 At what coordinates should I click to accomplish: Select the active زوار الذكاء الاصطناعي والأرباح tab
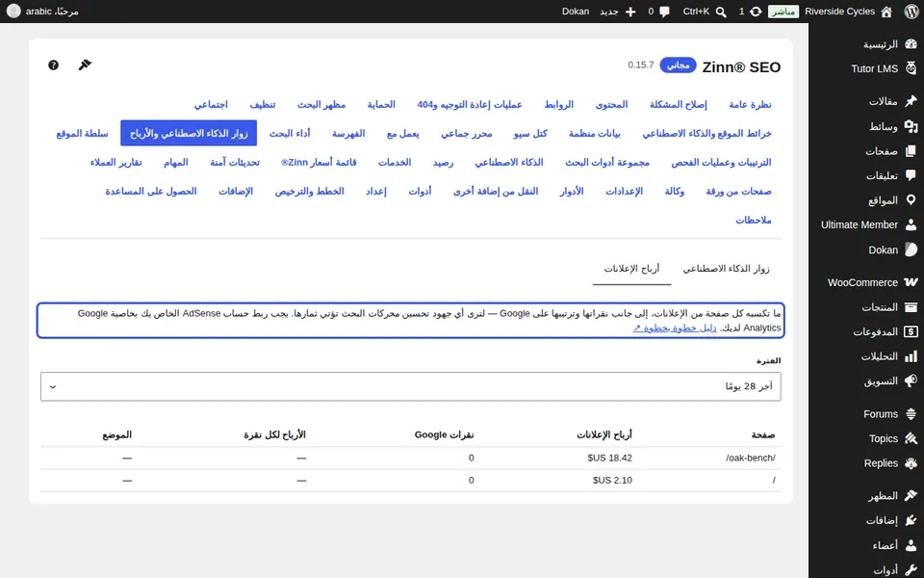click(x=189, y=133)
